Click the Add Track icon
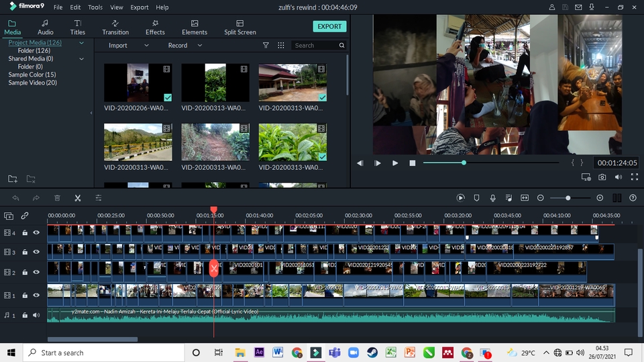Viewport: 644px width, 362px height. click(9, 216)
